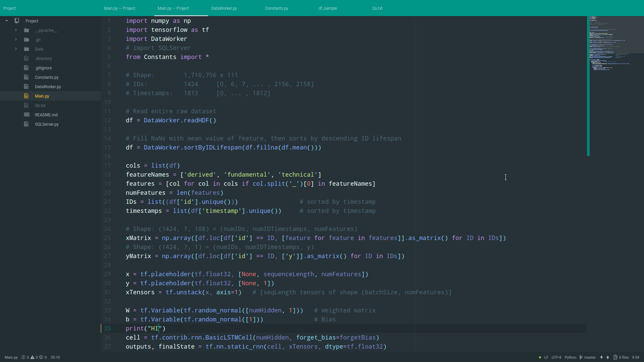644x362 pixels.
Task: Open the Qs.txt tab
Action: coord(377,8)
